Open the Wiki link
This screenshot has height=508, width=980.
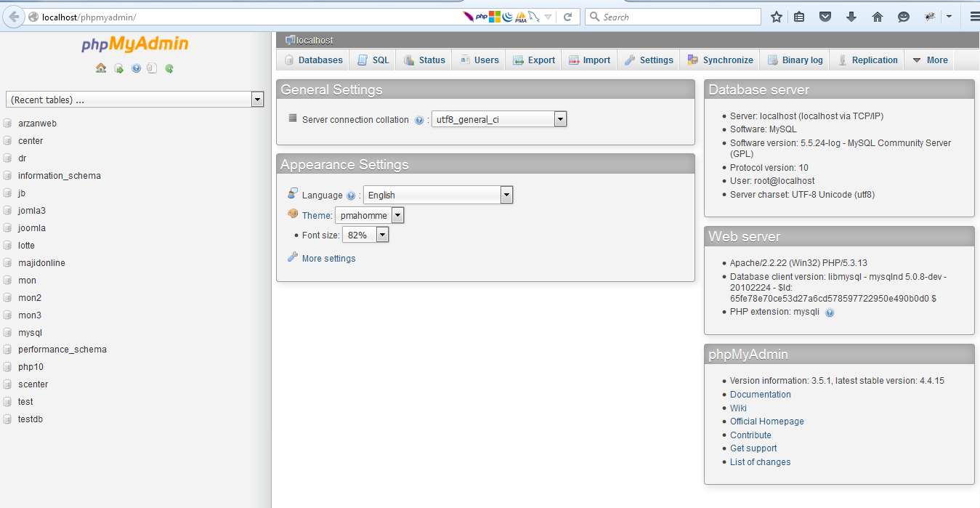[x=738, y=408]
